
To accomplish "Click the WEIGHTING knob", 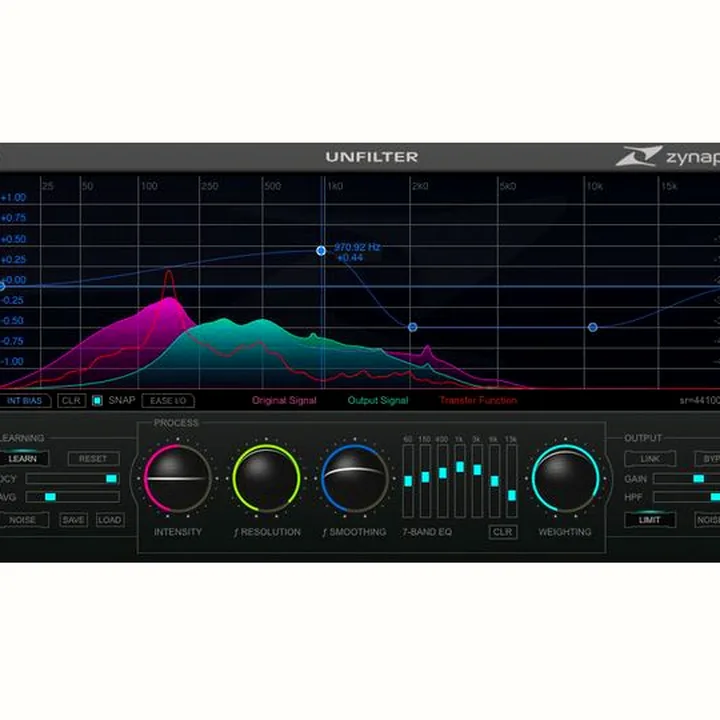I will [566, 478].
